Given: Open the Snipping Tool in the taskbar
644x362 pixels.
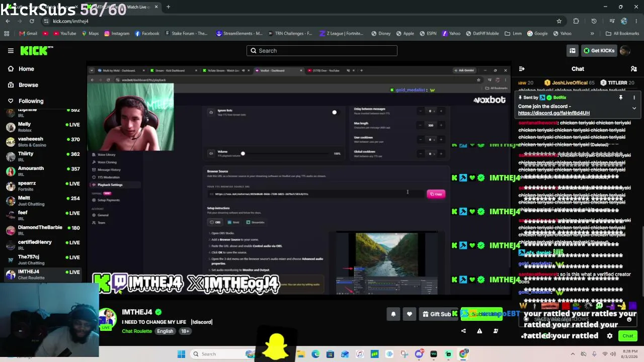Looking at the screenshot, I should (x=404, y=354).
